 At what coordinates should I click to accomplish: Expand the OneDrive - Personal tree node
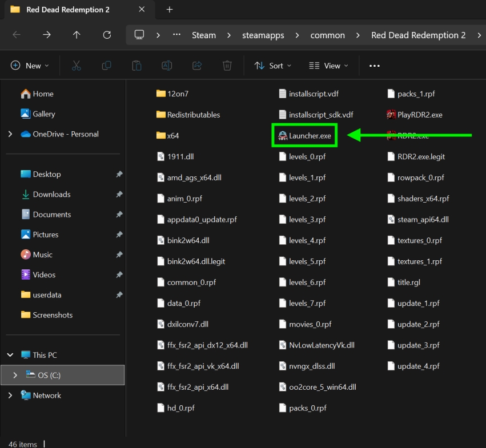pyautogui.click(x=10, y=134)
